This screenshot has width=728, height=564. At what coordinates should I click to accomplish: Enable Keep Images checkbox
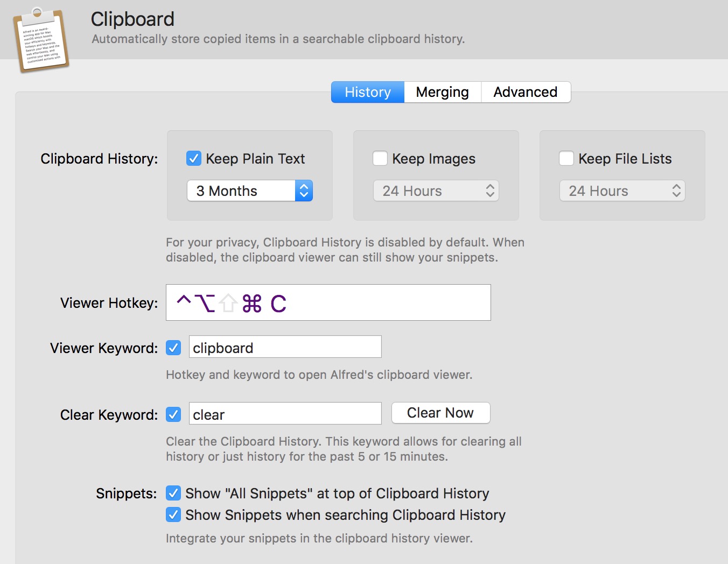[380, 159]
